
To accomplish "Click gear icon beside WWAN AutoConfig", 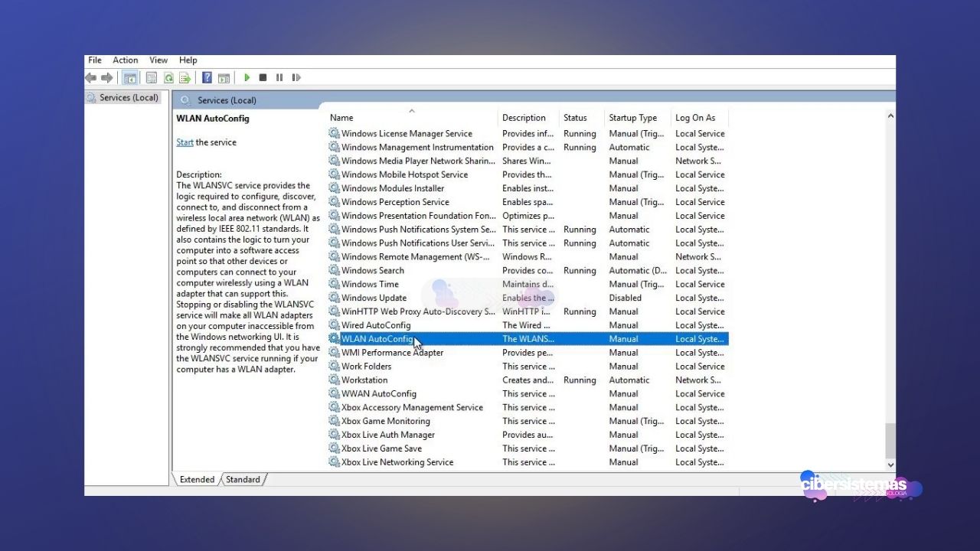I will tap(334, 393).
